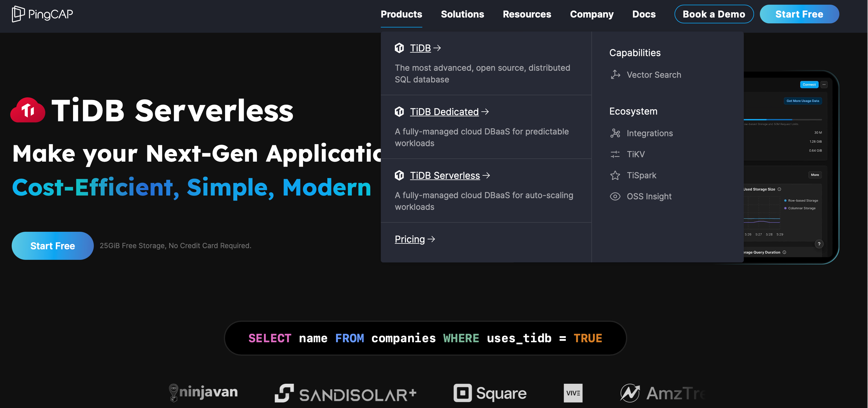Open the TiDB product link

point(420,48)
